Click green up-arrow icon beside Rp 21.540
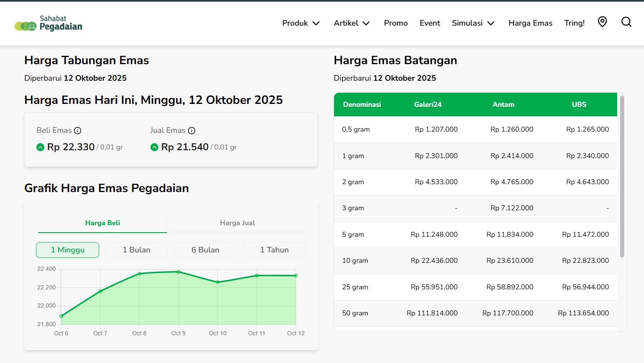Screen dimensions: 644x363 154,147
